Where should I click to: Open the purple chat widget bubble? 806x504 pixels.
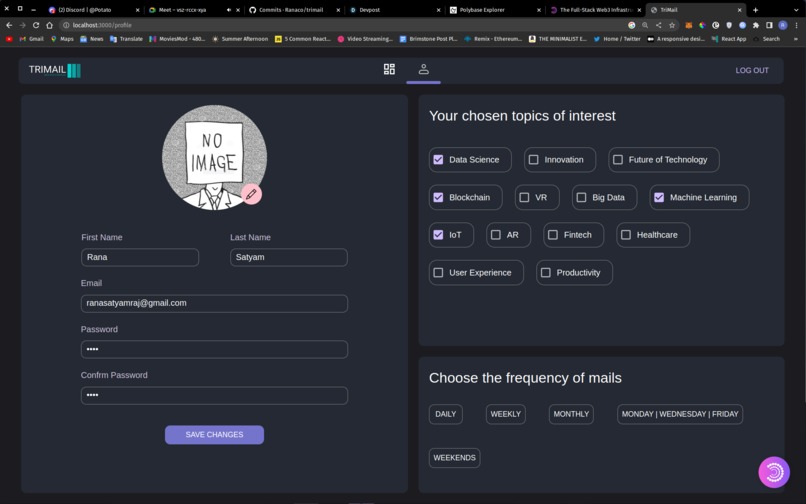pyautogui.click(x=774, y=472)
